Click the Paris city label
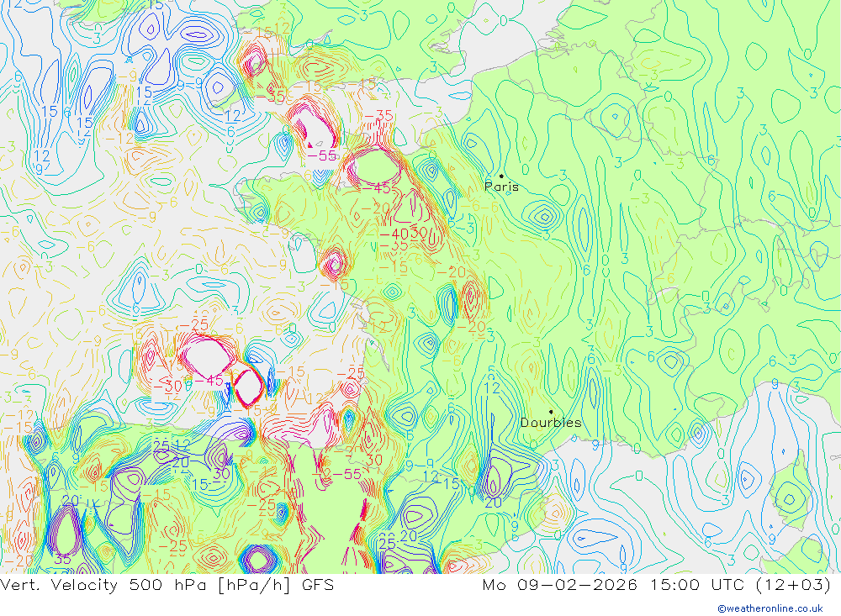 (501, 187)
